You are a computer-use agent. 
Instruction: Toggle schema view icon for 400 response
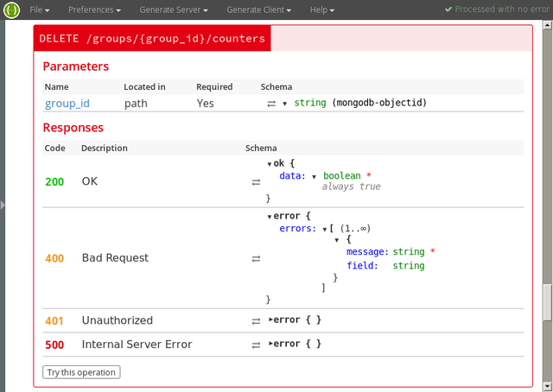point(256,259)
